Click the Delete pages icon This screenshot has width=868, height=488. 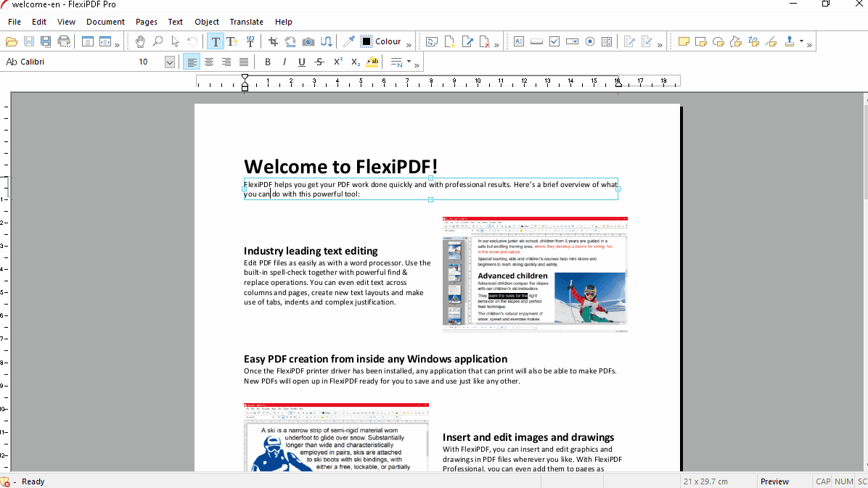(x=485, y=41)
